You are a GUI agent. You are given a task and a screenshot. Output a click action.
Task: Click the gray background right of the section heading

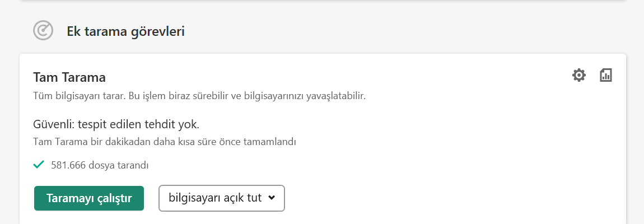392,31
